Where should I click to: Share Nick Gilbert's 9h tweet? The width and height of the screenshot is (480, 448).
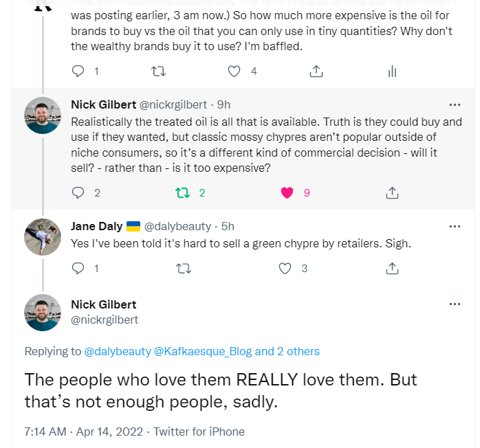point(392,192)
